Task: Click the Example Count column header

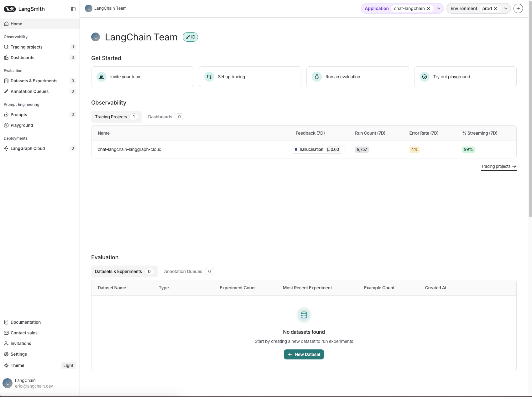Action: (379, 288)
